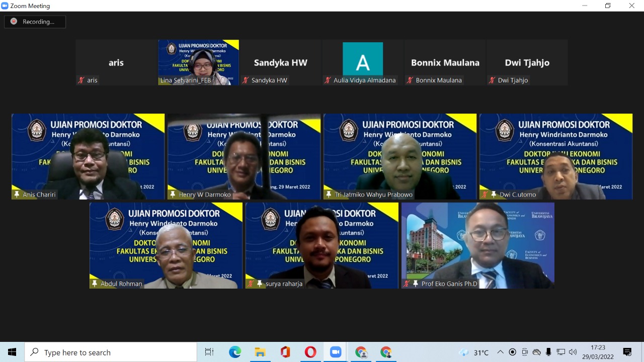Image resolution: width=644 pixels, height=362 pixels.
Task: Click the Zoom icon in the taskbar
Action: pyautogui.click(x=336, y=352)
